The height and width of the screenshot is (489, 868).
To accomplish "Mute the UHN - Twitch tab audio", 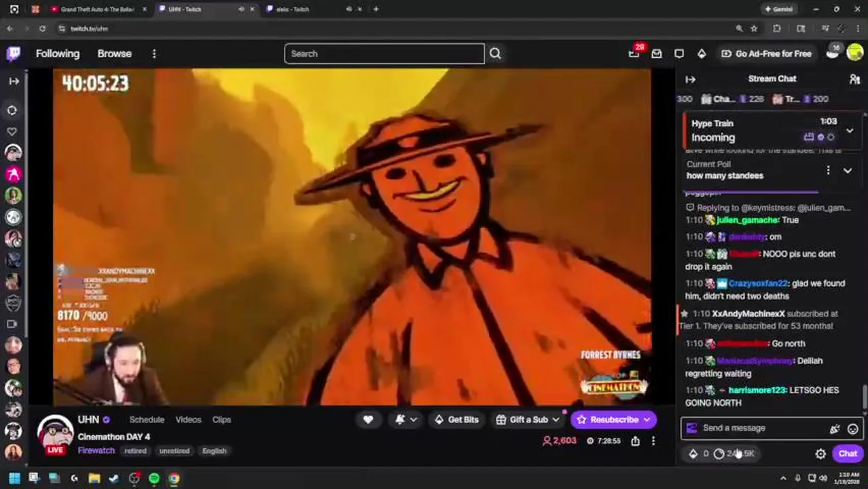I will click(x=241, y=10).
